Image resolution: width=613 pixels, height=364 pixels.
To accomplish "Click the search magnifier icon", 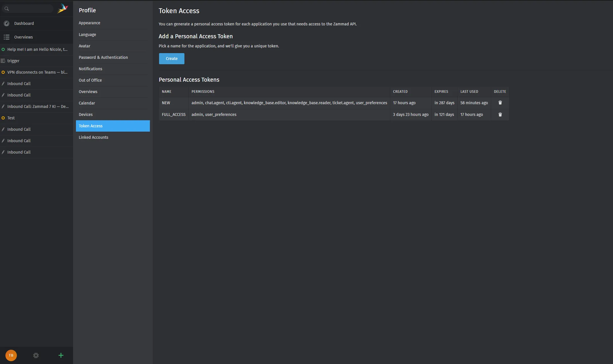I will tap(7, 9).
